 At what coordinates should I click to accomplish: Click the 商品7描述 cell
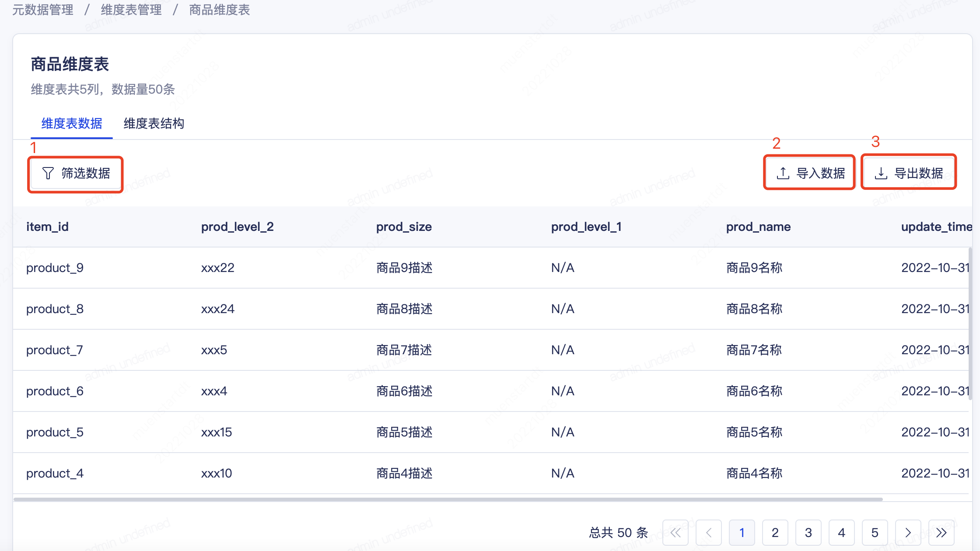click(404, 350)
